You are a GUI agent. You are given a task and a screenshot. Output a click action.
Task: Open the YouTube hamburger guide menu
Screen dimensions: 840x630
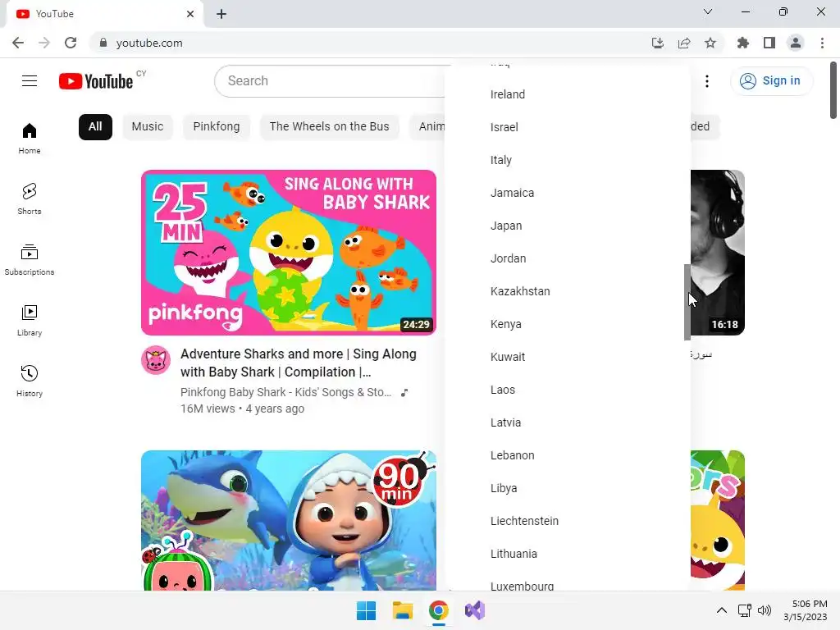point(30,81)
